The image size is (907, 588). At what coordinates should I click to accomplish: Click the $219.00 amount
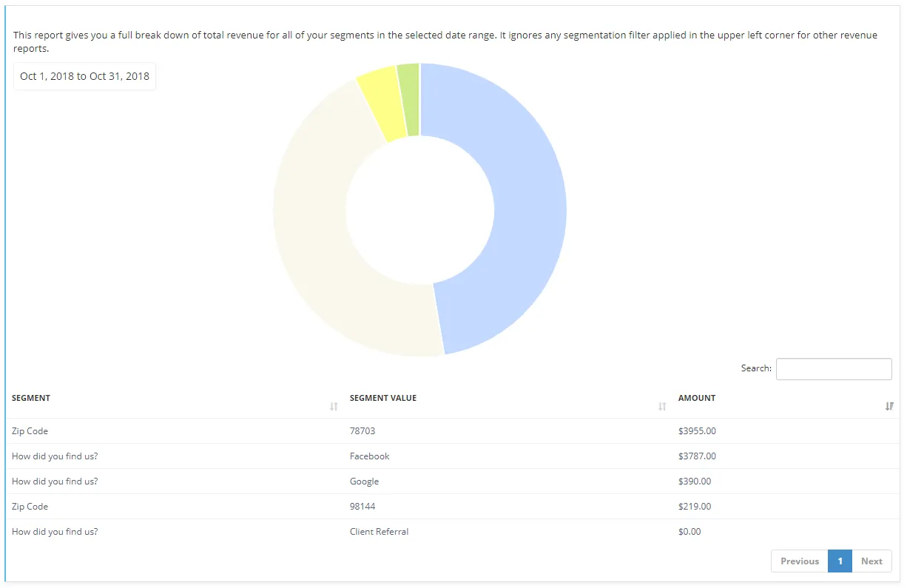[695, 507]
